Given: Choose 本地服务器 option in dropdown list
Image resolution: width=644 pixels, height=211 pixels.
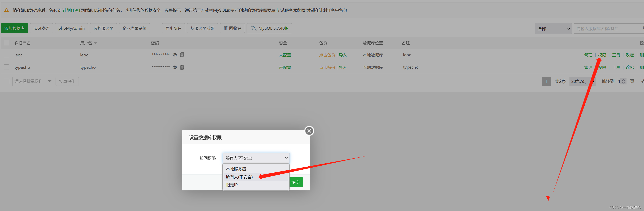Looking at the screenshot, I should tap(256, 169).
